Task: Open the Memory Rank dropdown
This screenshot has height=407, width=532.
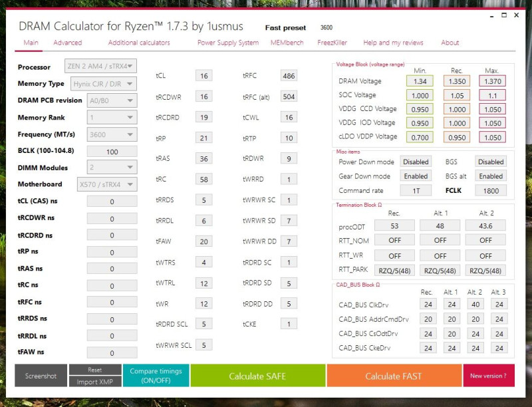Action: point(112,117)
